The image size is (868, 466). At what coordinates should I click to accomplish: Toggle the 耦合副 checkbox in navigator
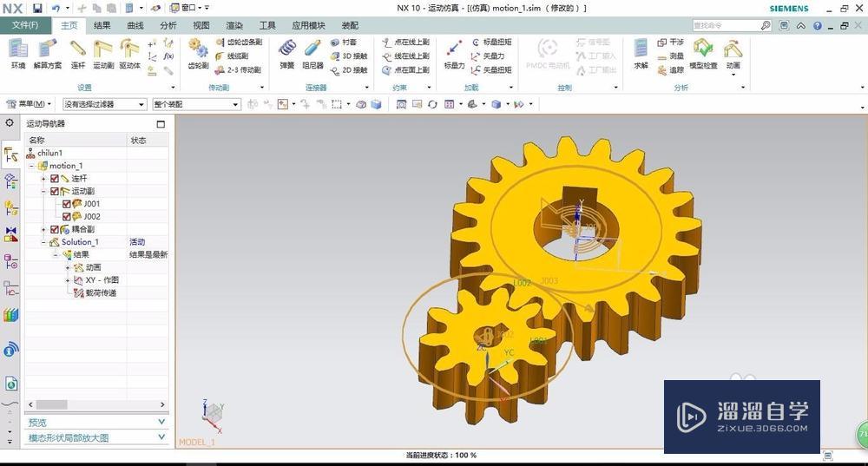click(54, 229)
